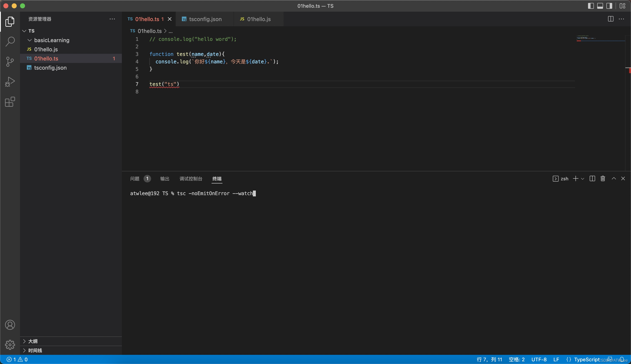Open the Run and Debug view
This screenshot has width=631, height=364.
[x=10, y=82]
